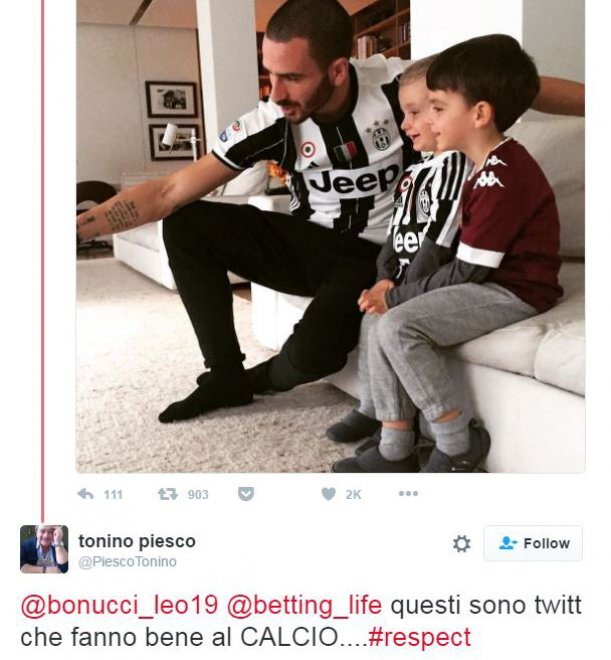Viewport: 611px width, 660px height.
Task: Click the reply arrow icon
Action: (x=86, y=494)
